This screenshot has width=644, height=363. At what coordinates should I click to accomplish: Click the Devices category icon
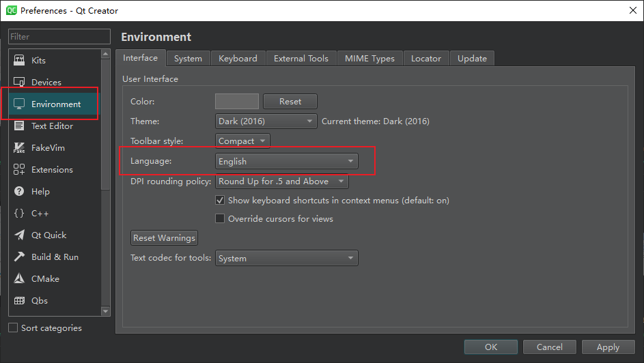[19, 82]
